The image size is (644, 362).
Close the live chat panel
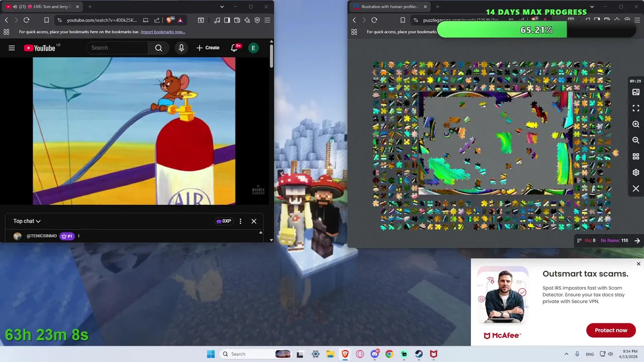[x=254, y=221]
